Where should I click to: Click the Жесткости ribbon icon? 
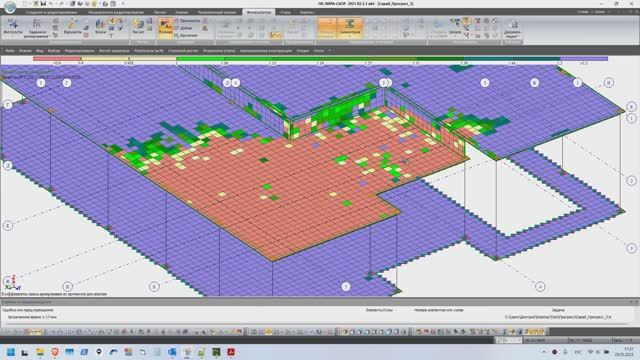(13, 26)
